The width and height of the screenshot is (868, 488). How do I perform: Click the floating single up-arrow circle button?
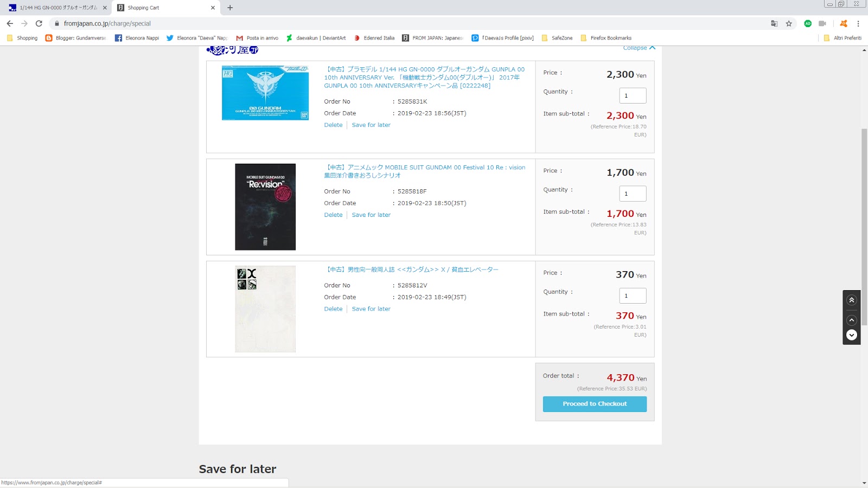click(852, 320)
